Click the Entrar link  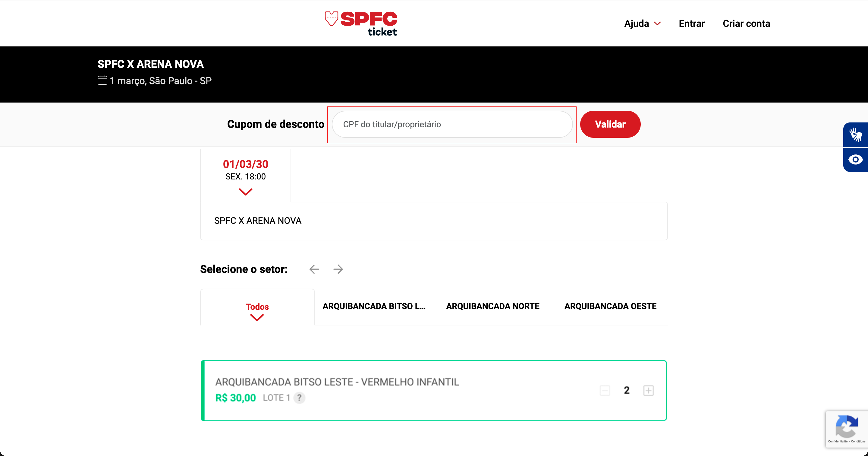pos(691,24)
